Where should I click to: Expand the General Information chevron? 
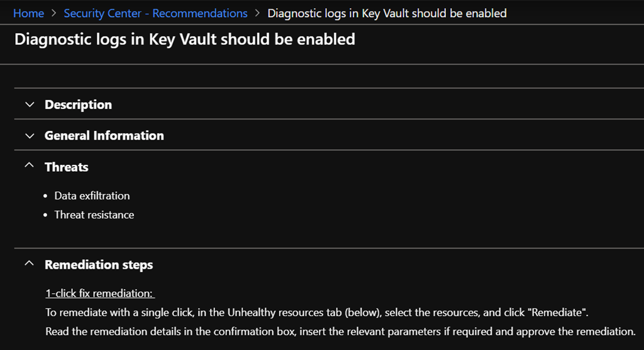[29, 135]
